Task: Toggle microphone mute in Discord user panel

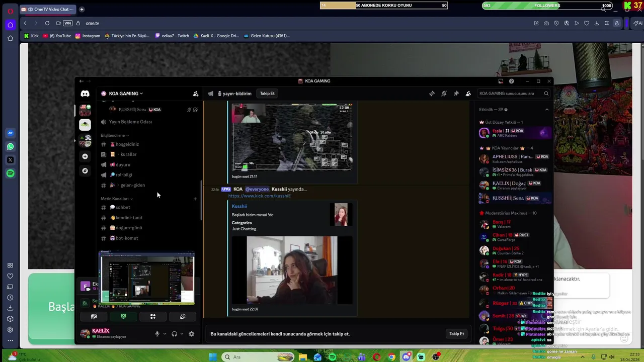Action: [157, 334]
